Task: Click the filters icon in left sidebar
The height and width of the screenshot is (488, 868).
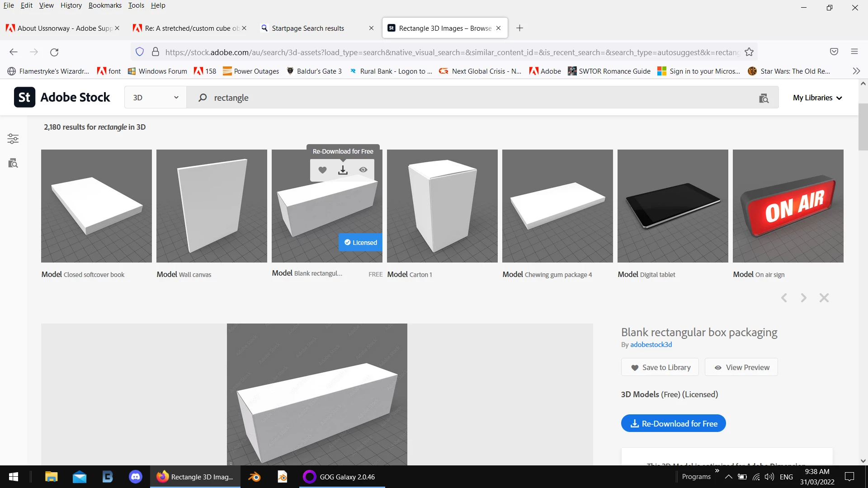Action: pos(13,139)
